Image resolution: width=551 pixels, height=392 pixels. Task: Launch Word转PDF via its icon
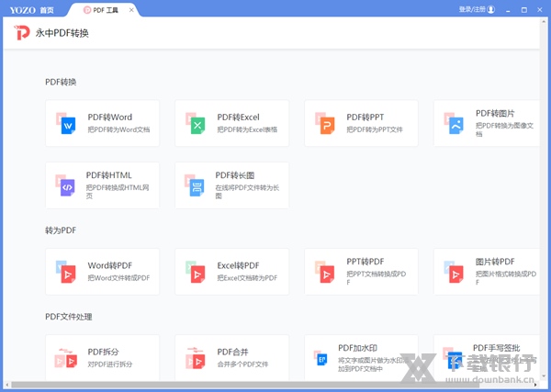67,272
